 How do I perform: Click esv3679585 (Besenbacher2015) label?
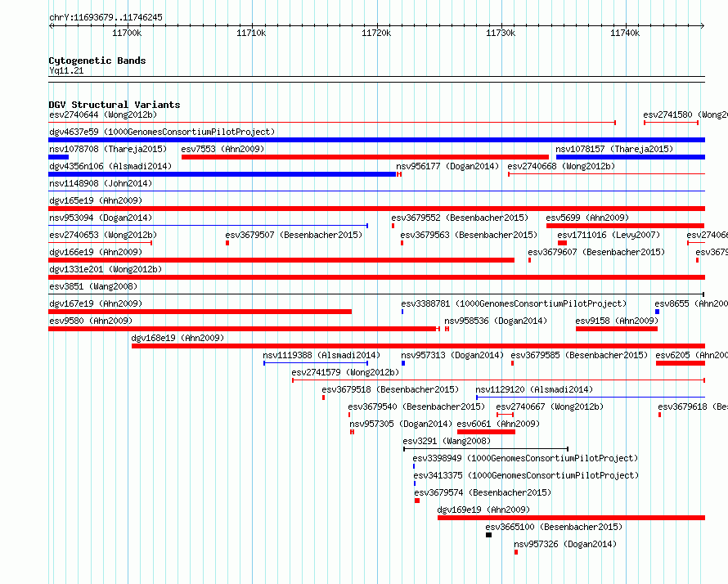[x=579, y=355]
